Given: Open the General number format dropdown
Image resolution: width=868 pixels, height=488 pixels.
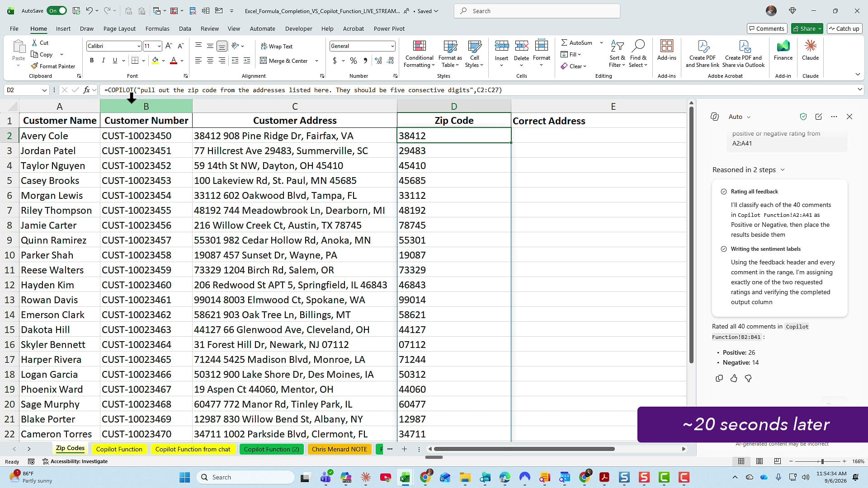Looking at the screenshot, I should 392,46.
